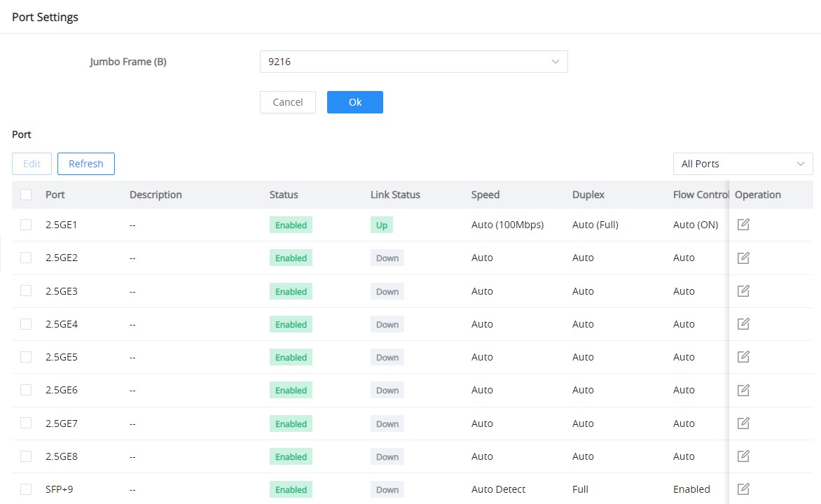
Task: Click the Speed column header
Action: pos(485,195)
